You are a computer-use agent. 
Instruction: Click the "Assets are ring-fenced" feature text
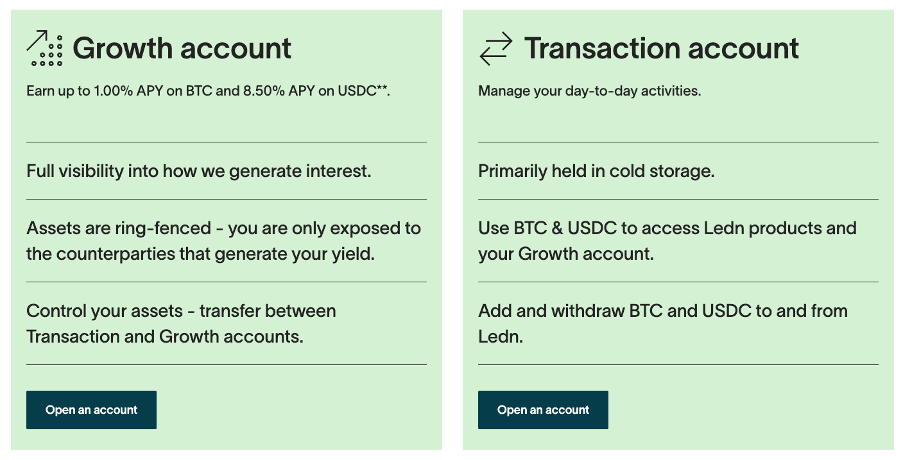(x=224, y=241)
